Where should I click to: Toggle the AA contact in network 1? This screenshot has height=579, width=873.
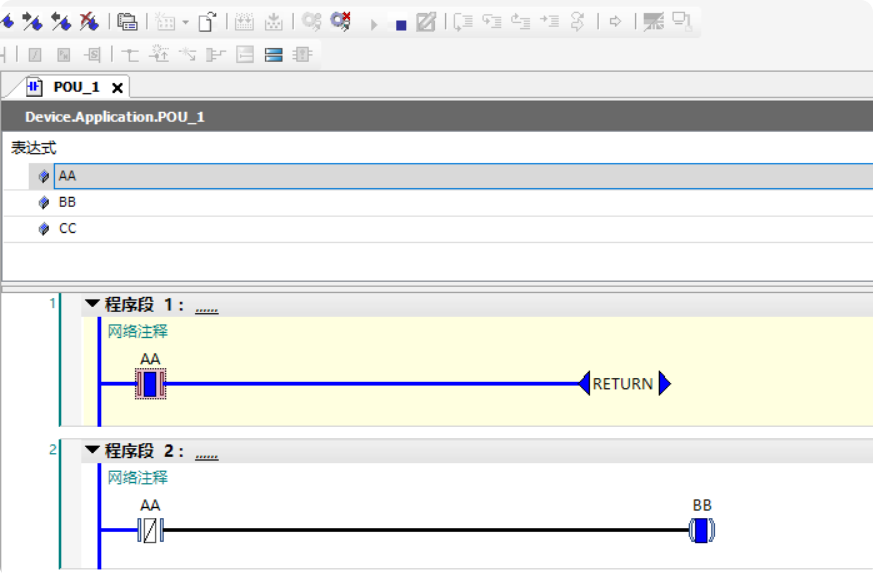(x=150, y=383)
